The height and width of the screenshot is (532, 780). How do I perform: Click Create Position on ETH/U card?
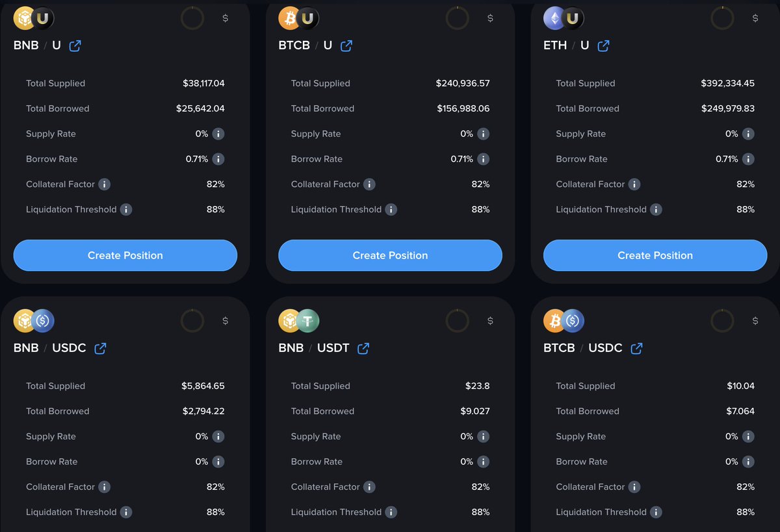point(655,255)
